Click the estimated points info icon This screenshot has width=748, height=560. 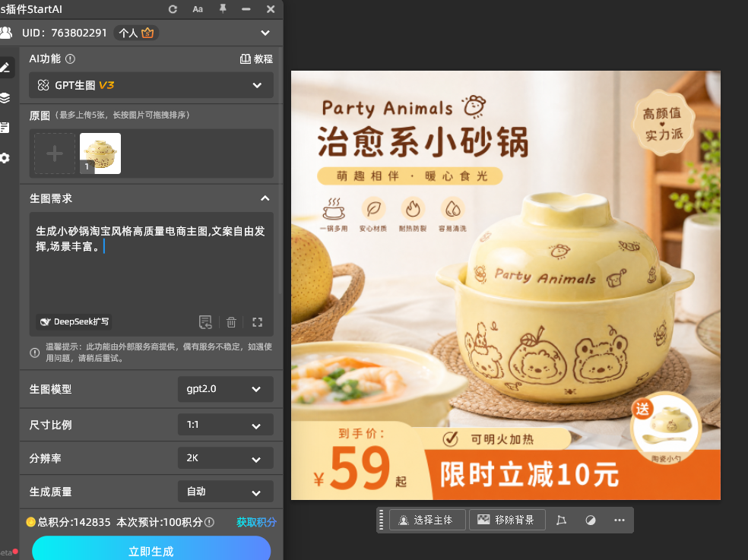click(209, 522)
